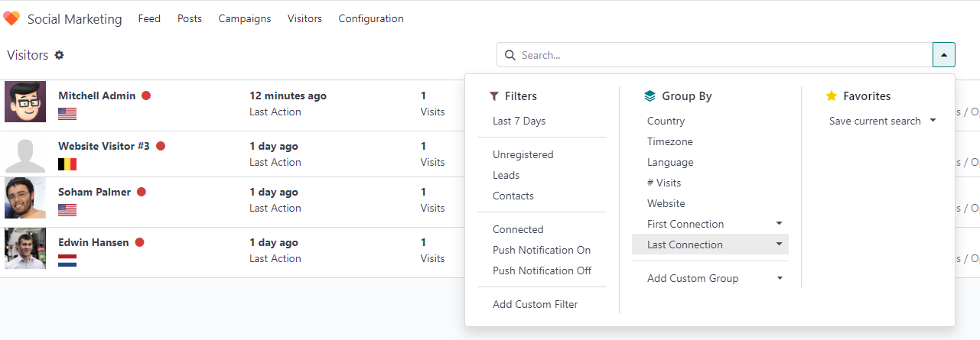Focus the Search input field
The width and height of the screenshot is (980, 340).
point(723,55)
